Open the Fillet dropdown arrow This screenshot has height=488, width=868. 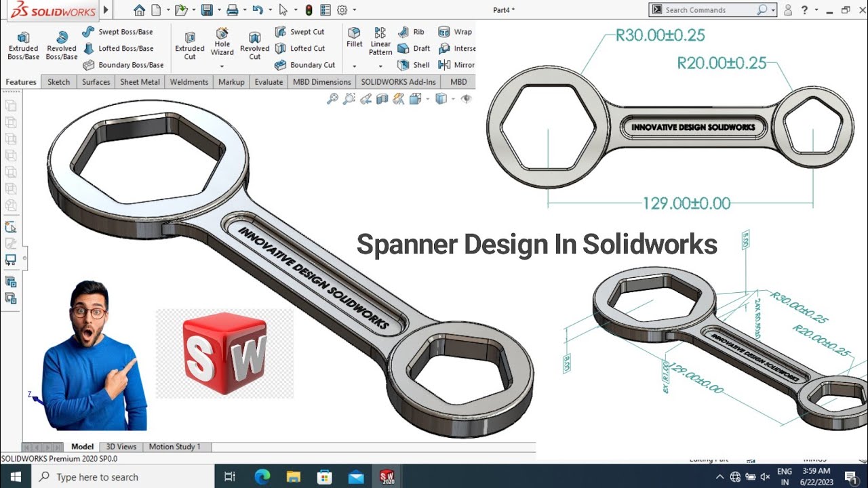[x=354, y=66]
